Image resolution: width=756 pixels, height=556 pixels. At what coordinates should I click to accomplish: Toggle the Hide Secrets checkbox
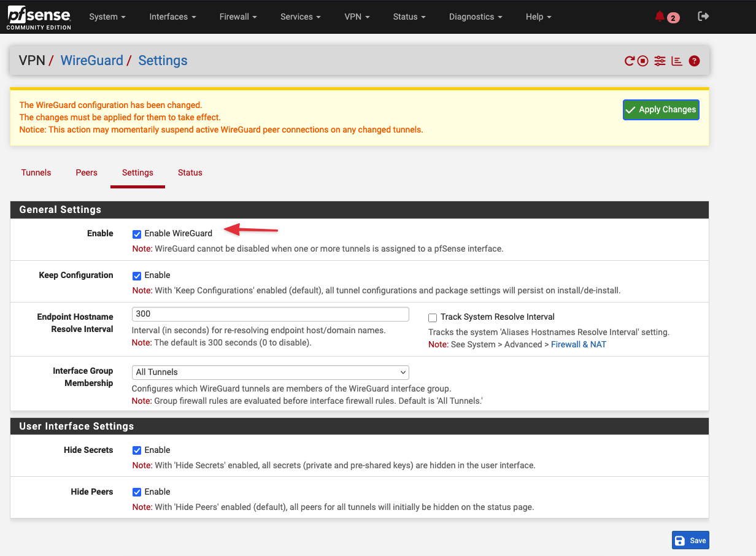click(x=137, y=450)
